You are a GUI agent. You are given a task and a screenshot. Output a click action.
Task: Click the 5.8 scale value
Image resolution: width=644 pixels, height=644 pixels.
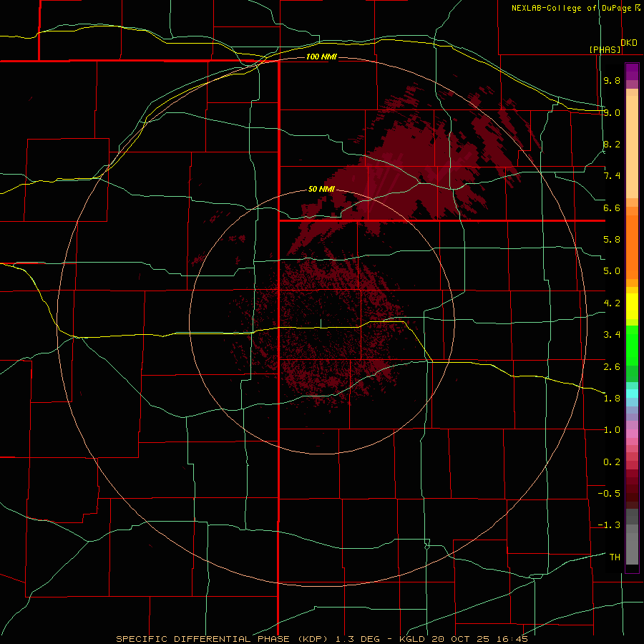611,240
